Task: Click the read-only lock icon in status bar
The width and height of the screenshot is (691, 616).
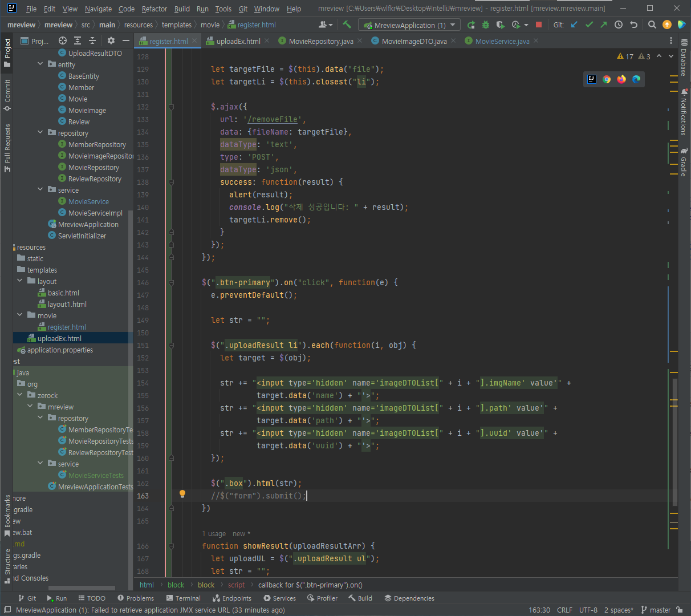Action: tap(680, 610)
